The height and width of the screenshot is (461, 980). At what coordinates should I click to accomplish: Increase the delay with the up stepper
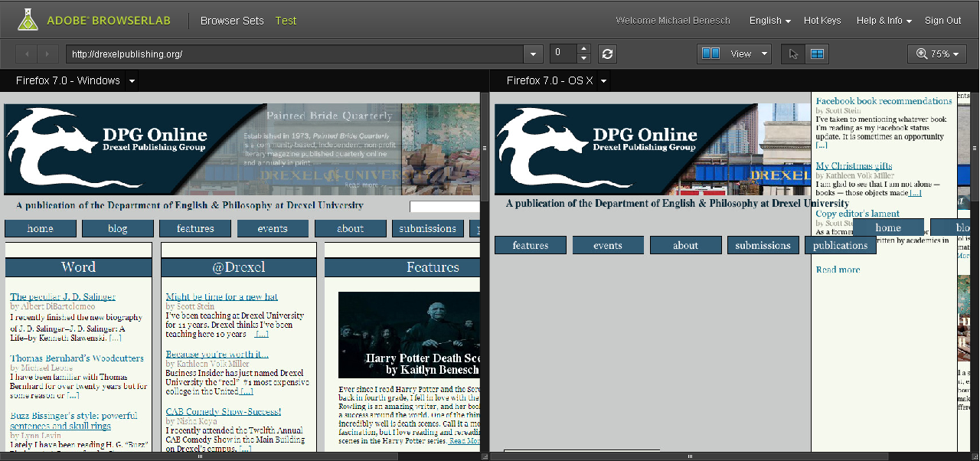pos(583,49)
